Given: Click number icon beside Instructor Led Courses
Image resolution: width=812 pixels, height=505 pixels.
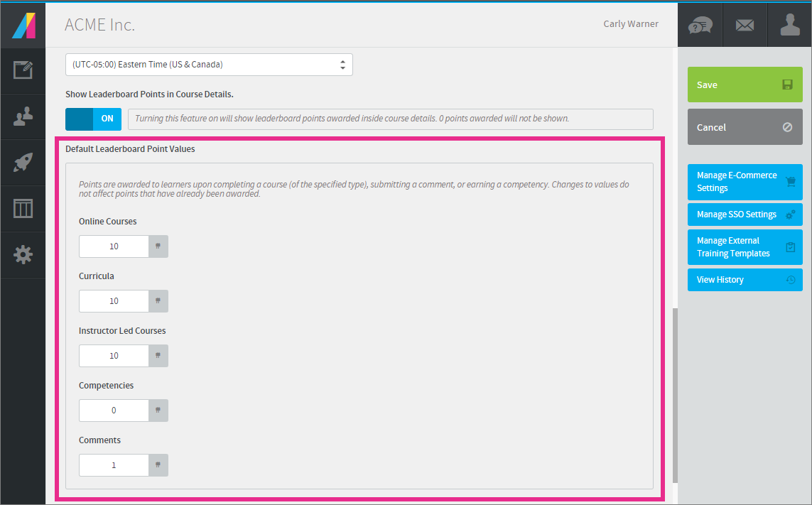Looking at the screenshot, I should 158,356.
